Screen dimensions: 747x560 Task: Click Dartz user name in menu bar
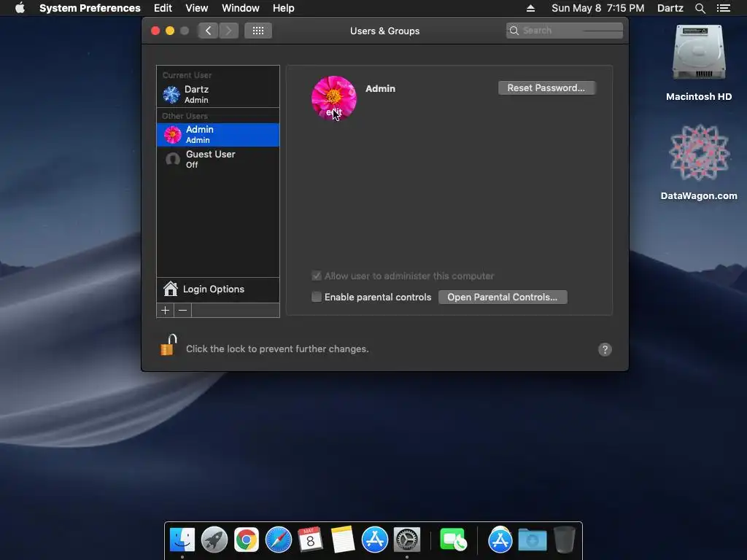(x=670, y=8)
